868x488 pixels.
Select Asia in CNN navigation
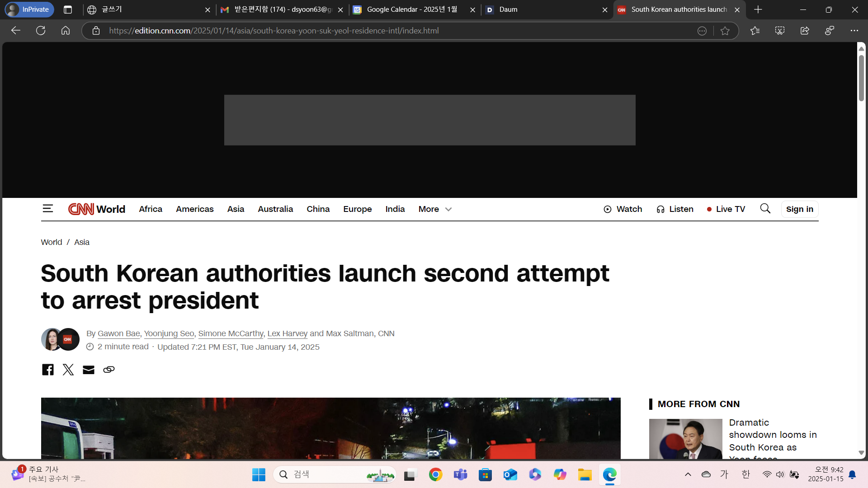coord(236,209)
